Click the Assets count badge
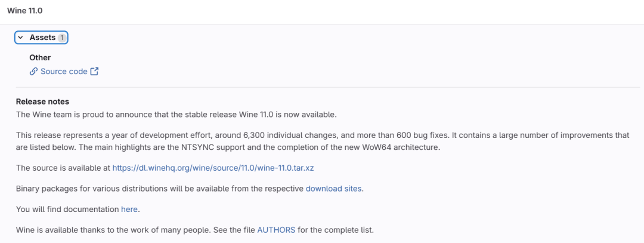The height and width of the screenshot is (243, 644). point(62,38)
